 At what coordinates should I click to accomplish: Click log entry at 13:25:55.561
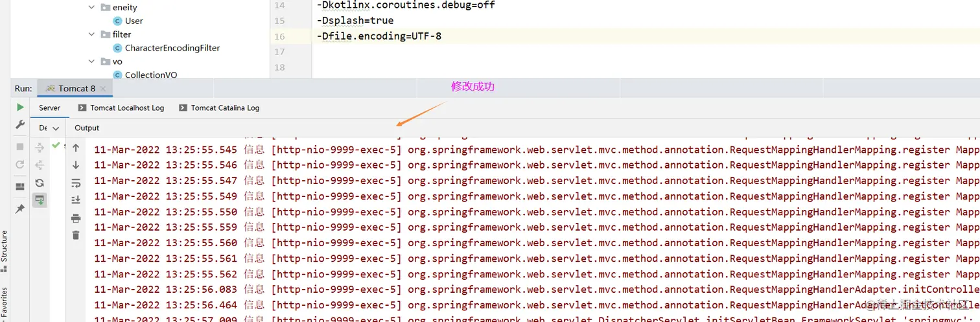coord(536,259)
